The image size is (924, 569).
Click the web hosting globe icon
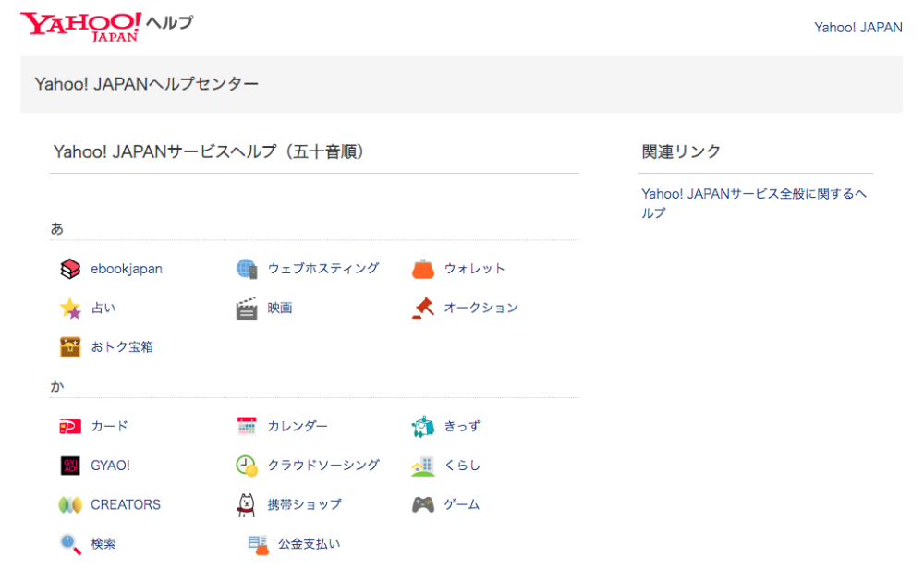point(247,269)
